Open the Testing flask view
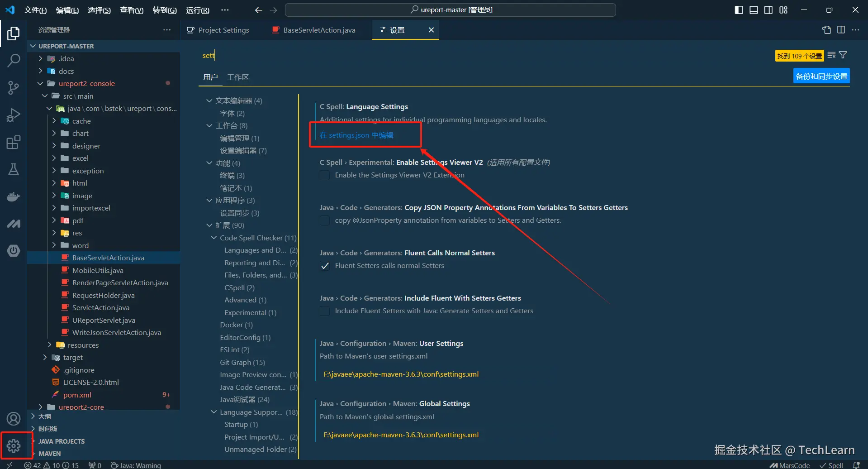 (x=14, y=169)
